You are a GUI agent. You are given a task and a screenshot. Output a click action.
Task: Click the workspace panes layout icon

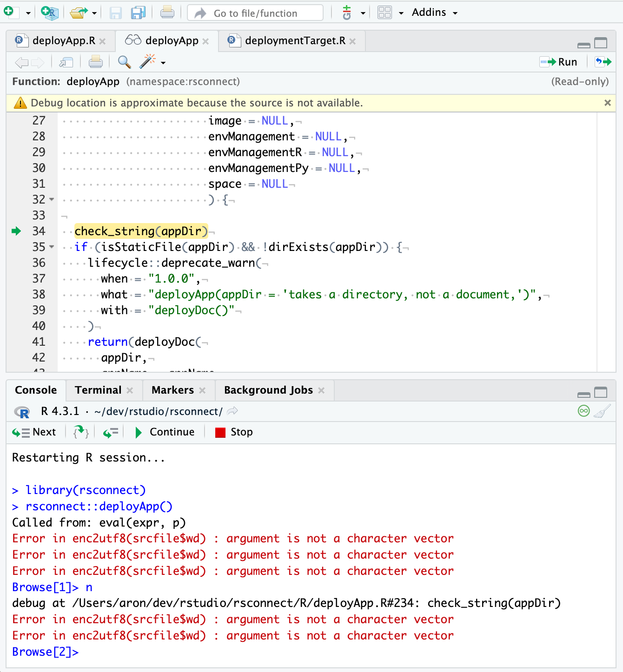(385, 13)
